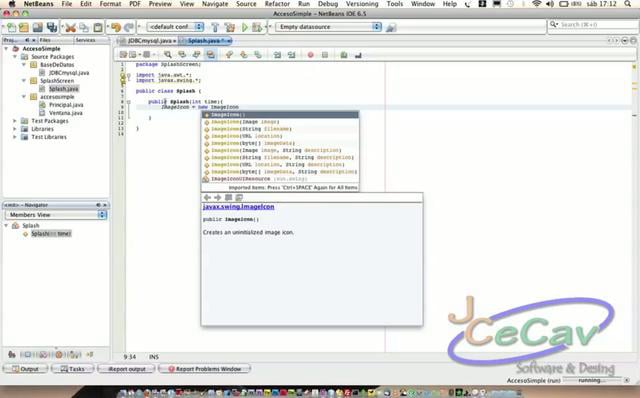The width and height of the screenshot is (640, 398).
Task: Undo the last edit via toolbar
Action: 116,27
